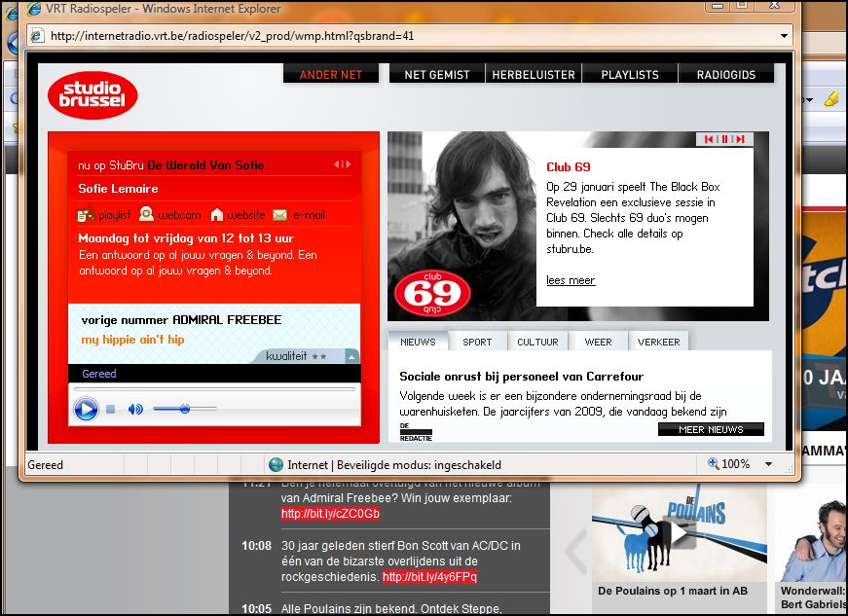The width and height of the screenshot is (848, 616).
Task: Adjust the player volume slider
Action: pyautogui.click(x=184, y=409)
